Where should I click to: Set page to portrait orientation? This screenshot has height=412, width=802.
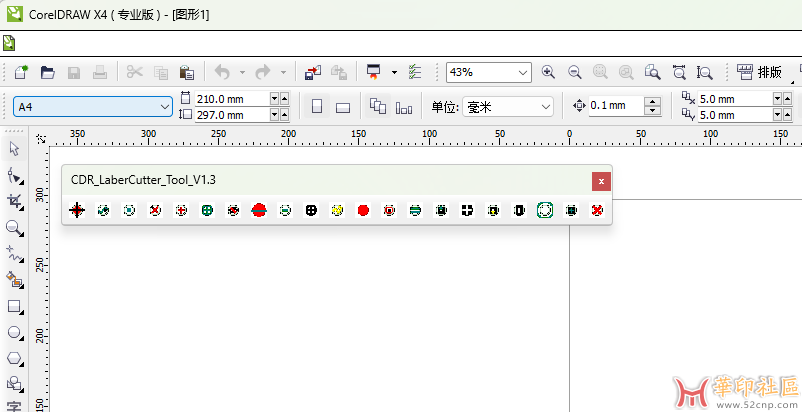pos(317,106)
